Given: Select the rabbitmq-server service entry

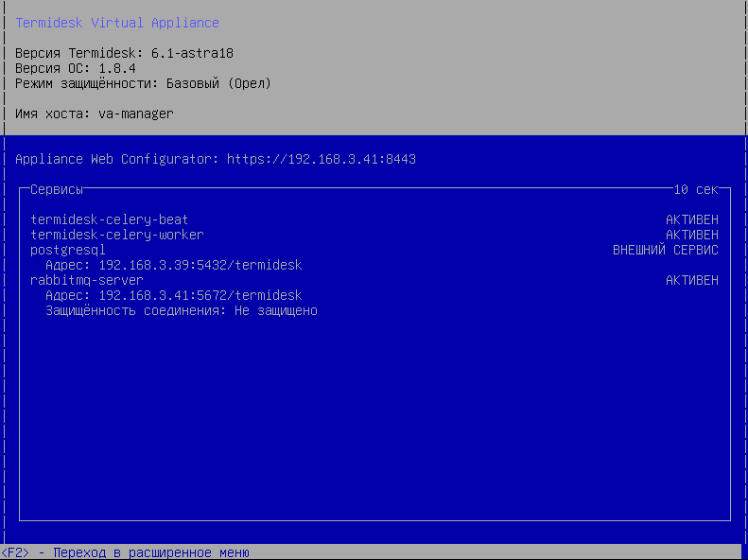Looking at the screenshot, I should click(x=86, y=280).
